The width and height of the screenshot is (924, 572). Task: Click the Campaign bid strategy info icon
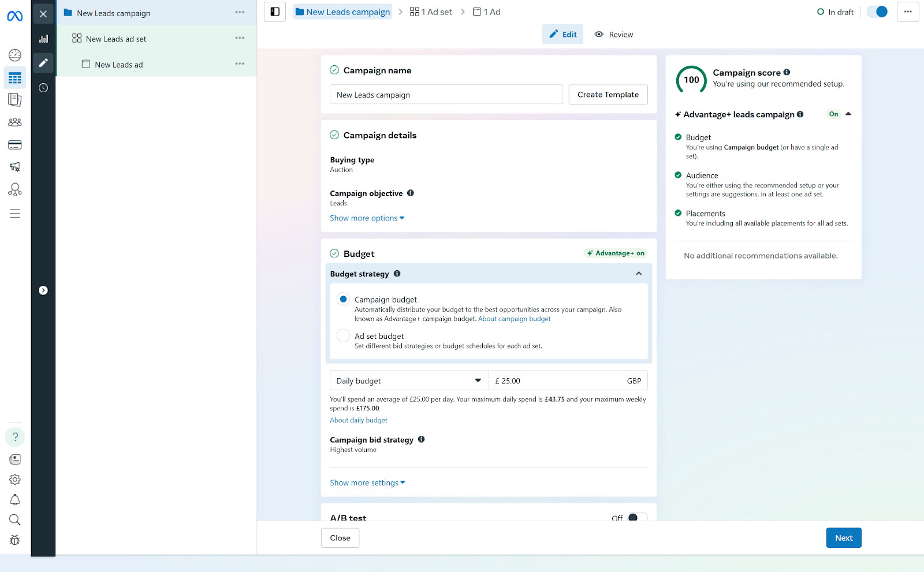422,439
